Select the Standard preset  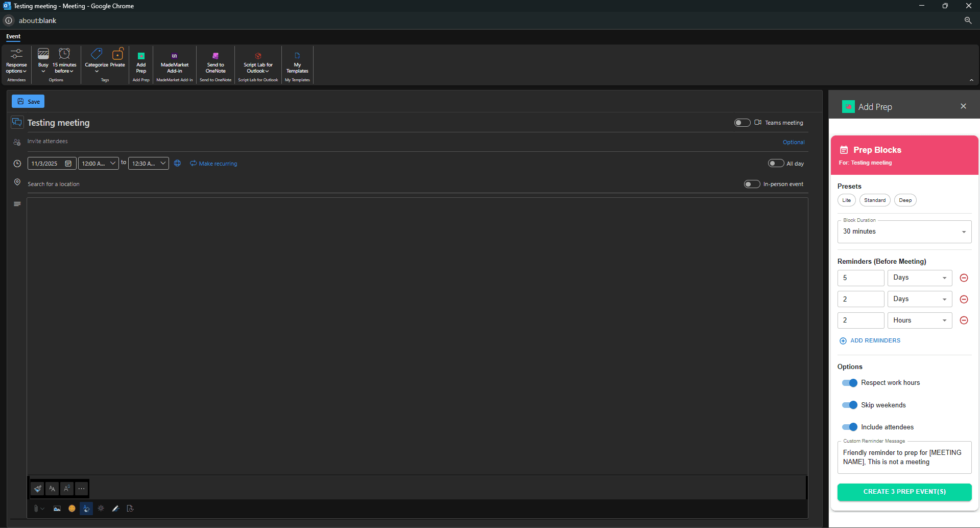pyautogui.click(x=875, y=200)
